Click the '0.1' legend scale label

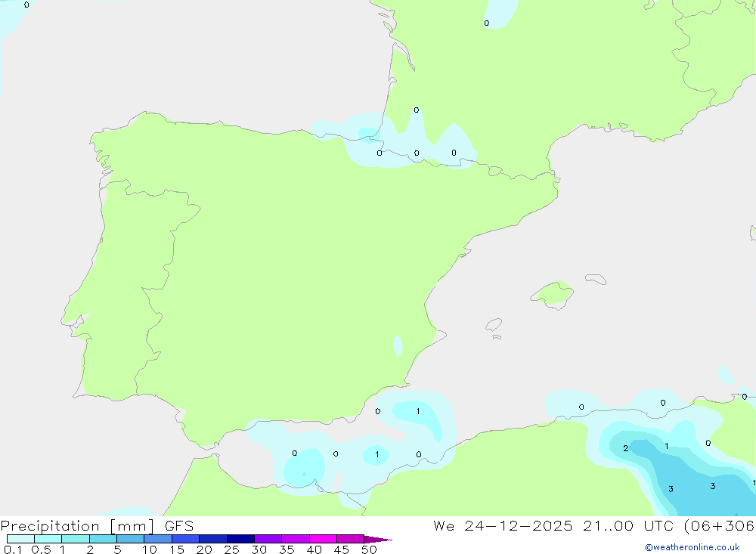(x=13, y=549)
